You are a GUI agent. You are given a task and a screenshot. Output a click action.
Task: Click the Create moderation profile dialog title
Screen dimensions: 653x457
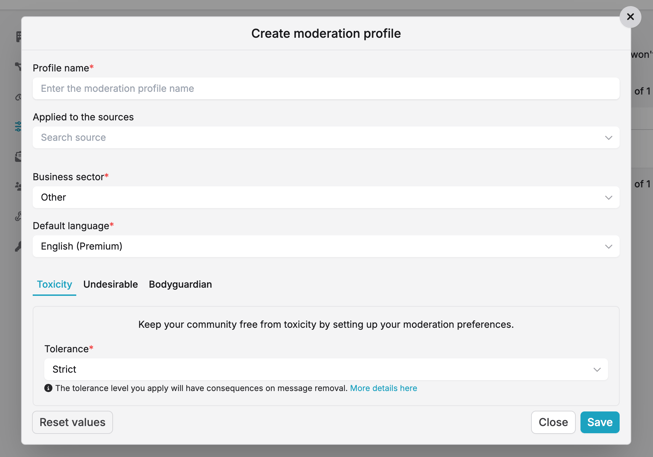[326, 33]
